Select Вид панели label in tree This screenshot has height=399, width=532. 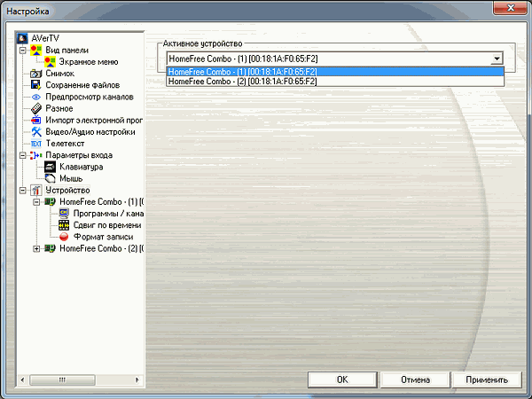pyautogui.click(x=66, y=51)
